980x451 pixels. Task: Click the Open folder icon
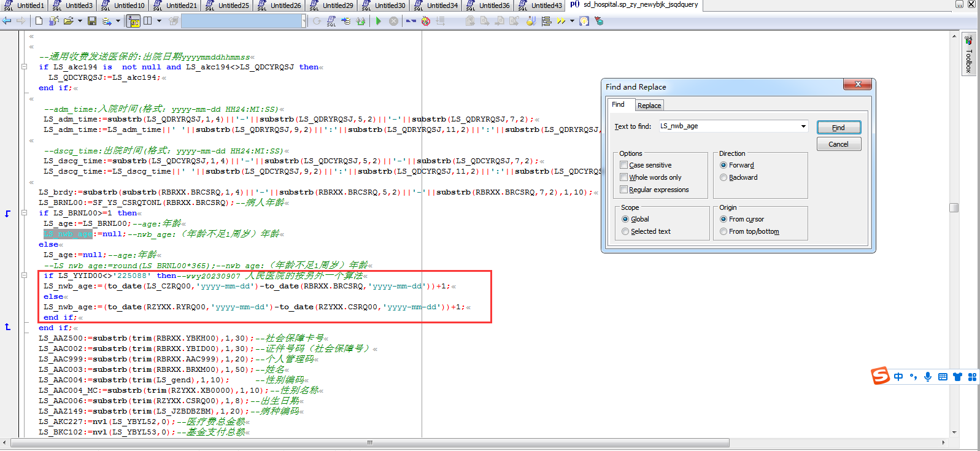68,21
